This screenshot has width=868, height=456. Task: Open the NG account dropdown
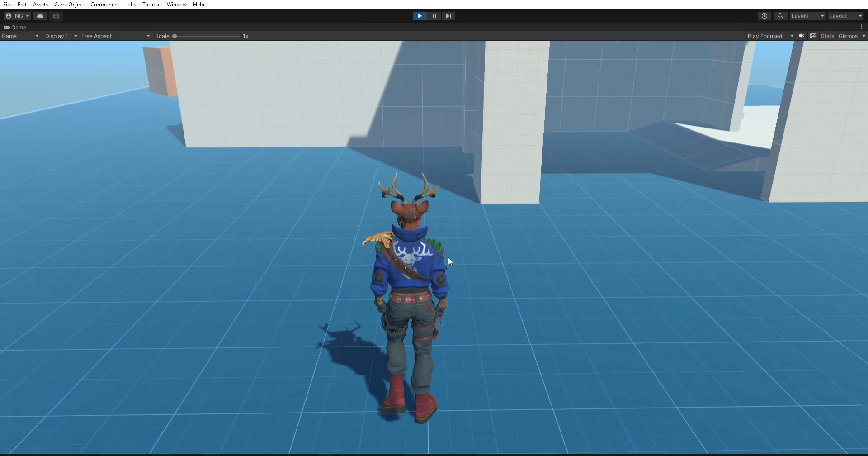(x=17, y=16)
